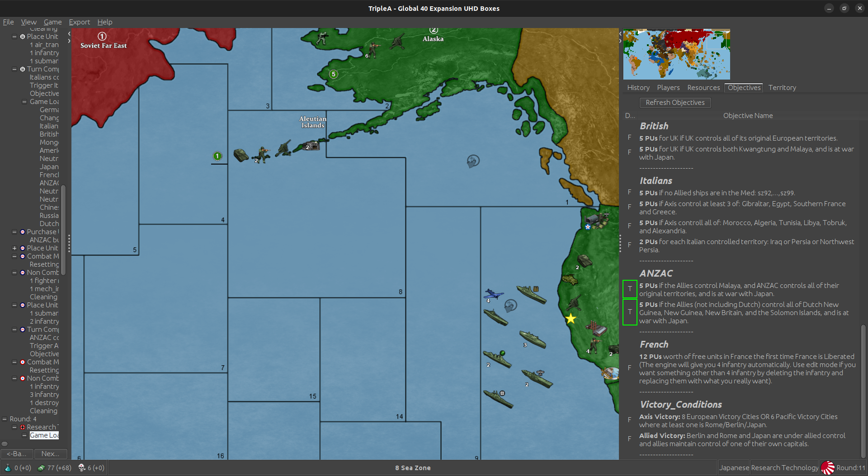Select the tank on Aleutian Islands
Viewport: 868px width, 476px height.
point(241,155)
